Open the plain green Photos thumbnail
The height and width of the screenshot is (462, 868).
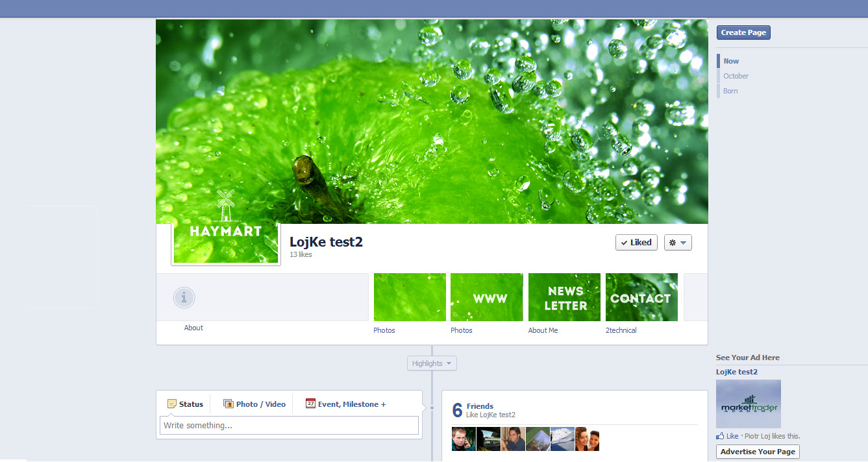click(x=410, y=297)
